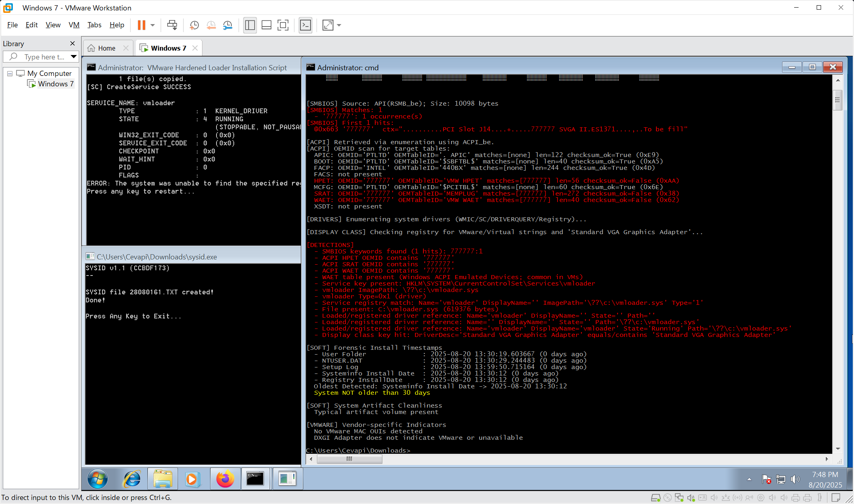Click Send Ctrl+Alt+Del toolbar icon
Viewport: 854px width, 504px height.
(x=172, y=25)
